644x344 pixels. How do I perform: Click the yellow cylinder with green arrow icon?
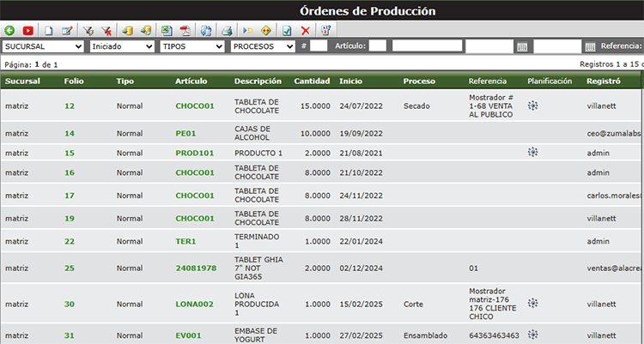point(127,30)
